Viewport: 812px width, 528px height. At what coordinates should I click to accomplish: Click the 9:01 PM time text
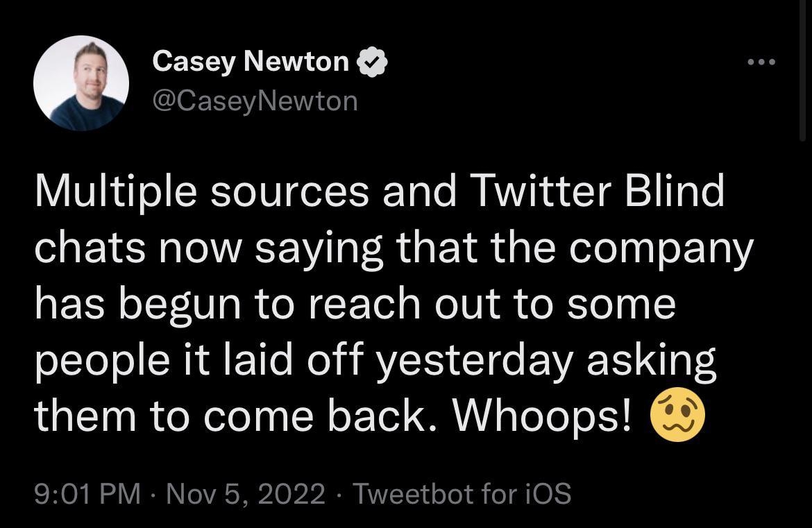[85, 495]
